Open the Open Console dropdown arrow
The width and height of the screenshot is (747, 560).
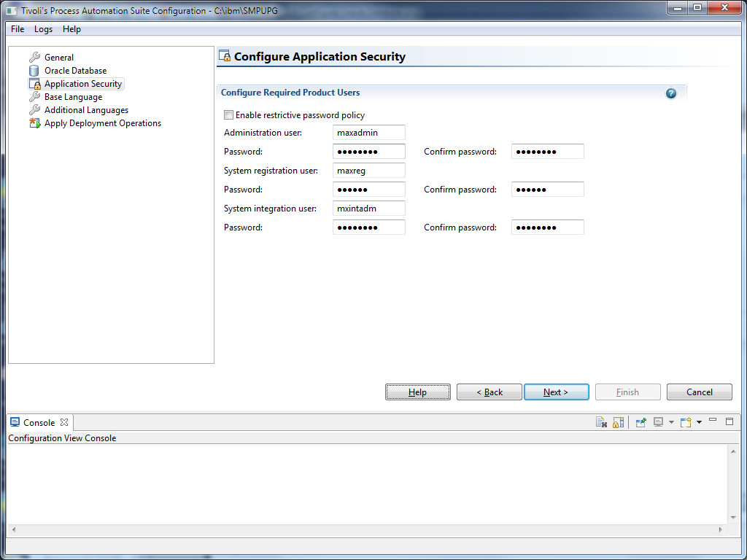(x=699, y=422)
